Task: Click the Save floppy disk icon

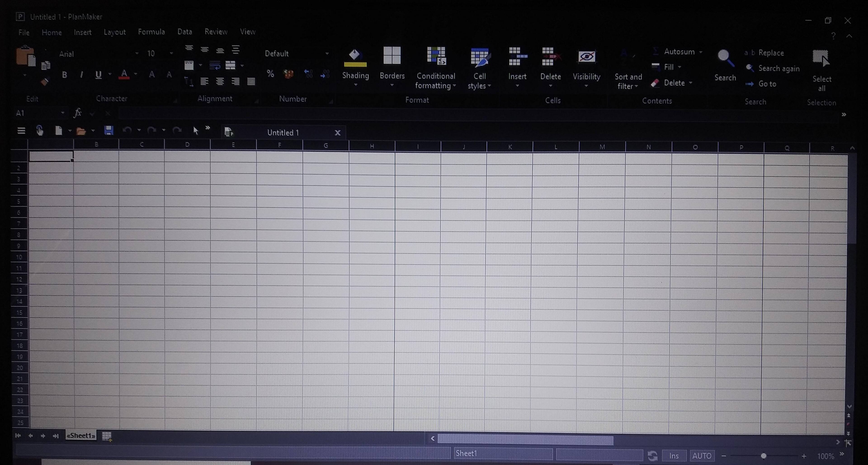Action: [108, 131]
